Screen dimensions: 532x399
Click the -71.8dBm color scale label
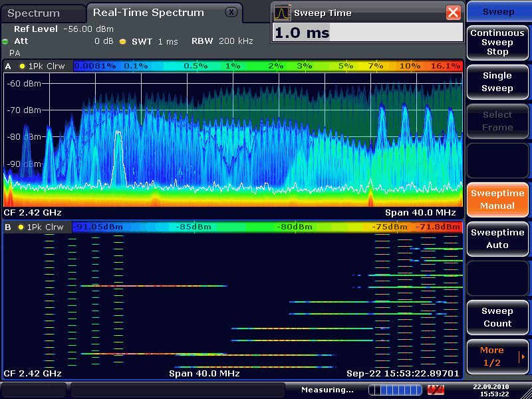point(439,227)
